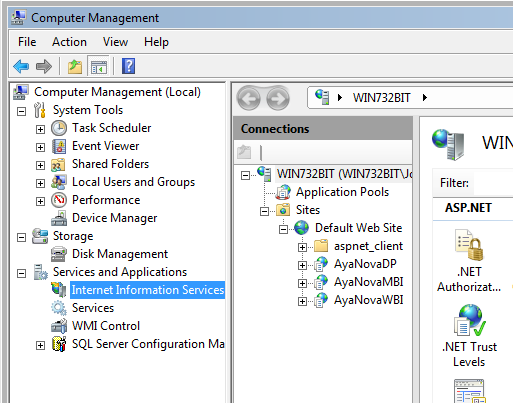Select the System Tools label in the tree
The height and width of the screenshot is (403, 513).
click(x=88, y=110)
